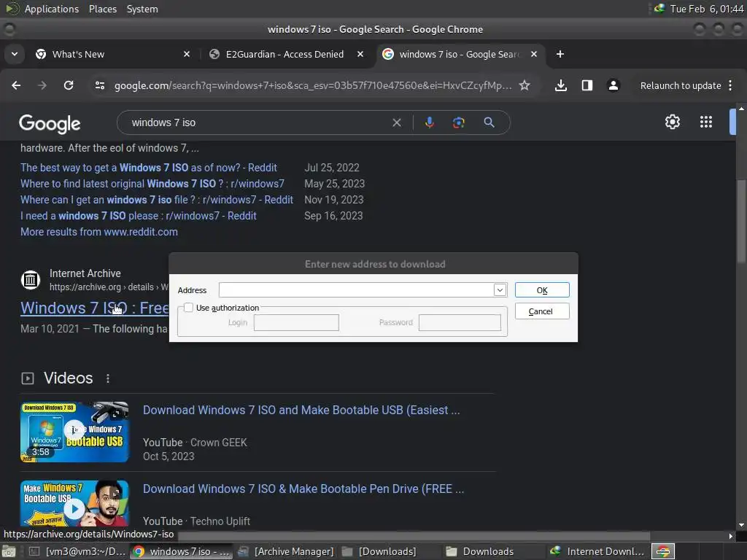This screenshot has width=747, height=560.
Task: Open Google quick settings gear
Action: click(x=672, y=122)
